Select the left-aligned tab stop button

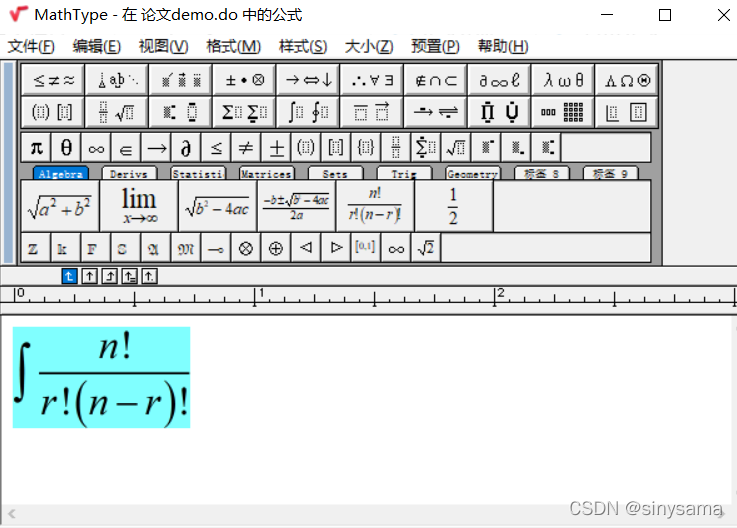point(70,276)
